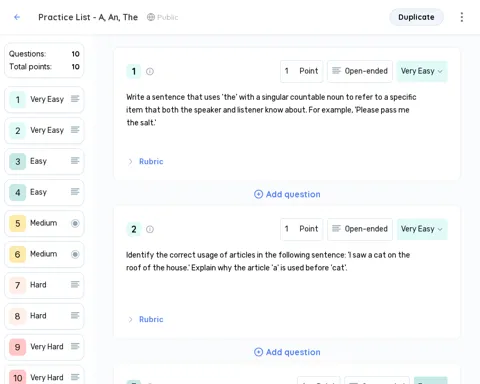
Task: Click question 2 prompt about cat on roof
Action: (268, 261)
